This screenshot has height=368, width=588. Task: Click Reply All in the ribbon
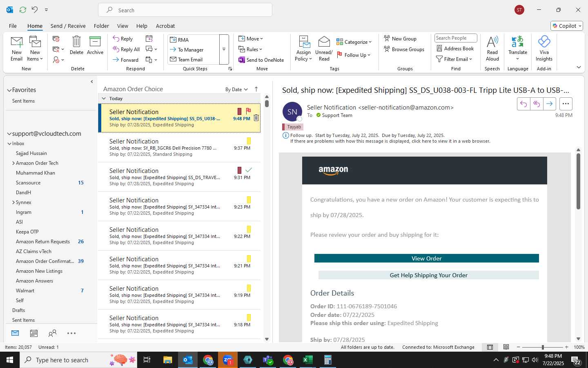click(127, 49)
